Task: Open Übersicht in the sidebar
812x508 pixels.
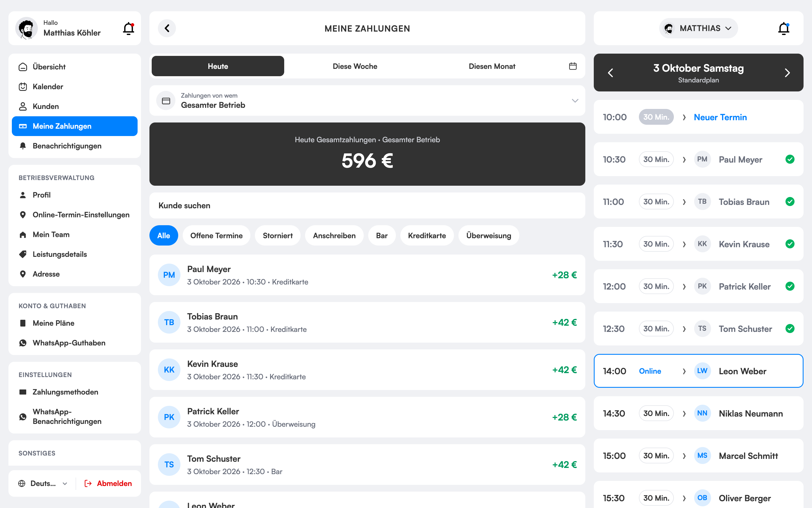Action: pos(74,67)
